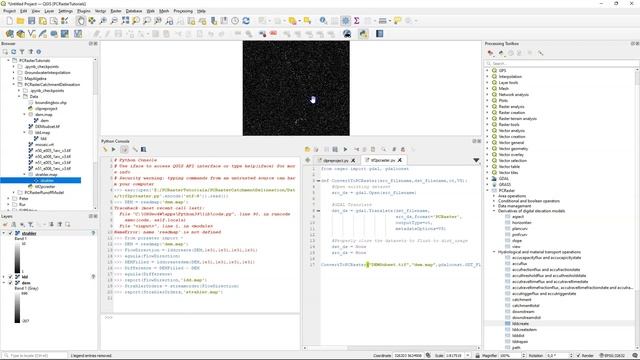This screenshot has width=640, height=360.
Task: Select the slope algorithm in toolbox
Action: click(517, 240)
